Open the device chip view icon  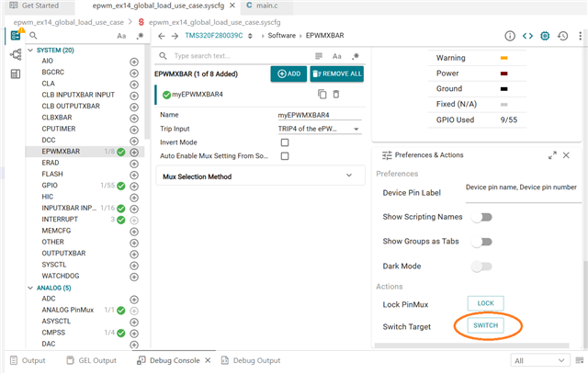coord(545,36)
